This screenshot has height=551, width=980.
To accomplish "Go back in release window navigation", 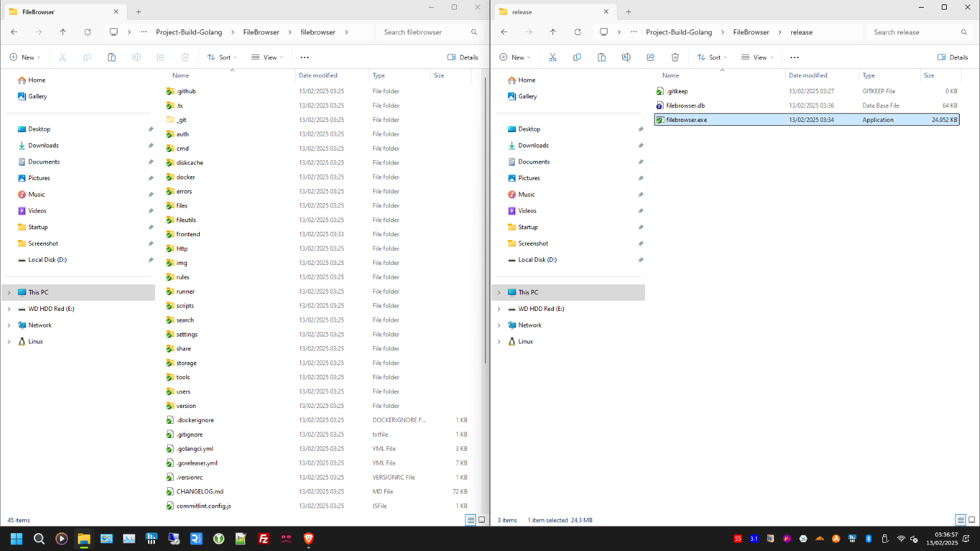I will click(x=504, y=32).
